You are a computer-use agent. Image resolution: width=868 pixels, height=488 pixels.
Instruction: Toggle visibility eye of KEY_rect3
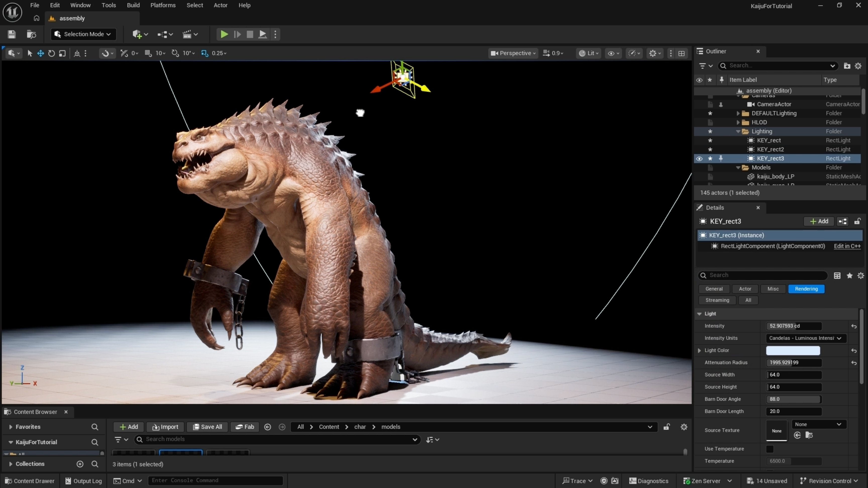(x=699, y=159)
